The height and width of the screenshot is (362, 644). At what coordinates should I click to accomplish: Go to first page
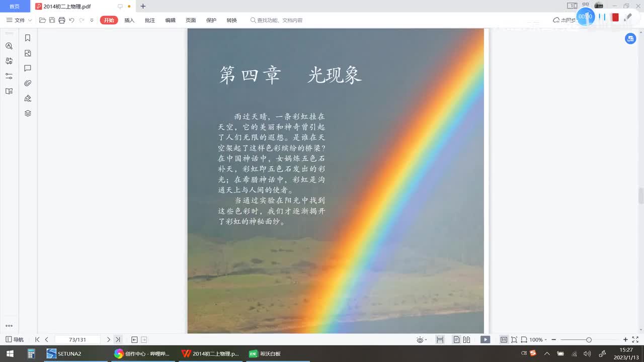[37, 339]
